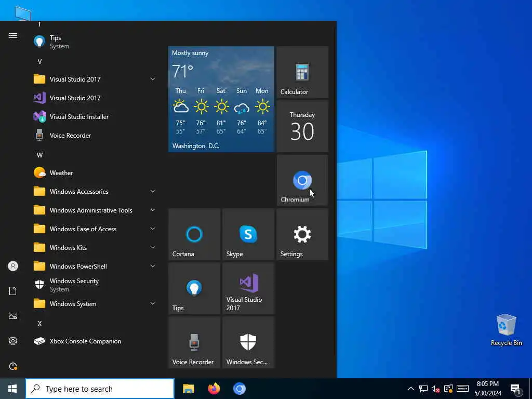Open Settings gear in Start sidebar
Screen dimensions: 532x399
coord(13,341)
